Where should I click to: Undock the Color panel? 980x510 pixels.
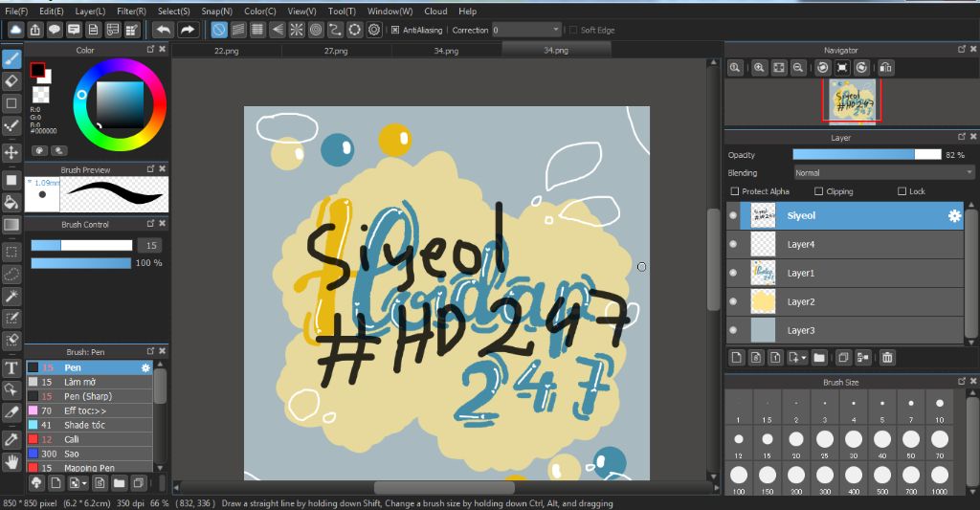[150, 49]
